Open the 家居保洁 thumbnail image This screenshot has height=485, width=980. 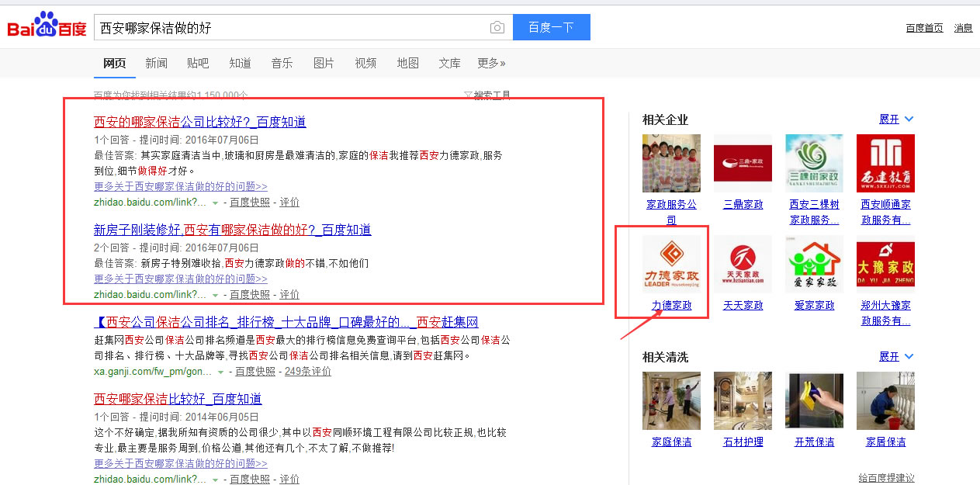click(885, 400)
